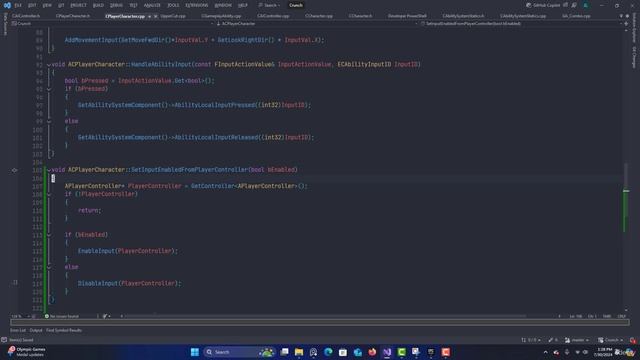
Task: Open the tab well settings gear
Action: click(627, 16)
